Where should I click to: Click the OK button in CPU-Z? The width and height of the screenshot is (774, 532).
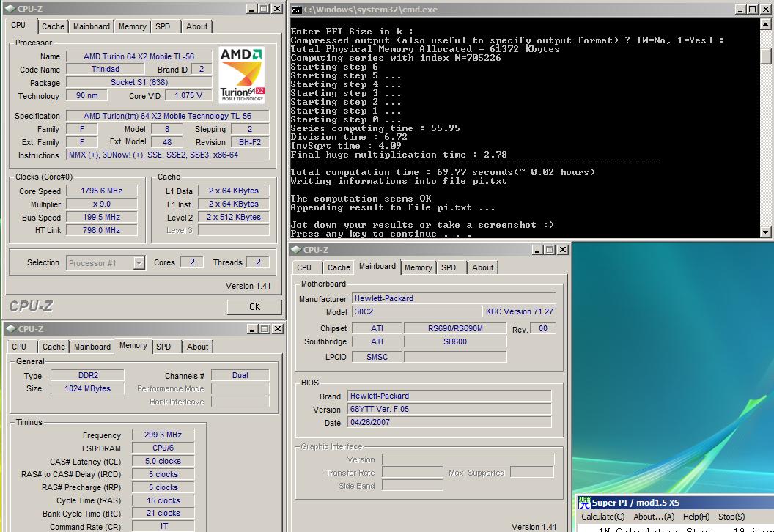[x=255, y=306]
